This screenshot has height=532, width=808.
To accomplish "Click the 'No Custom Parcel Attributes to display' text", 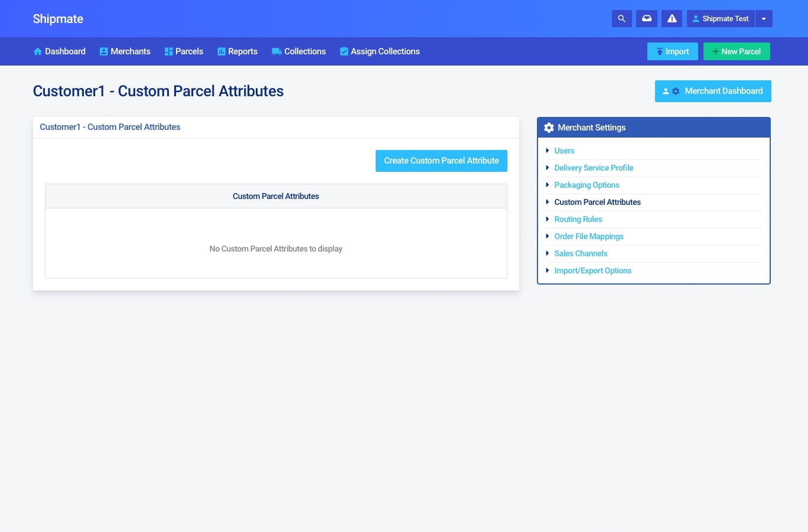I will 276,249.
